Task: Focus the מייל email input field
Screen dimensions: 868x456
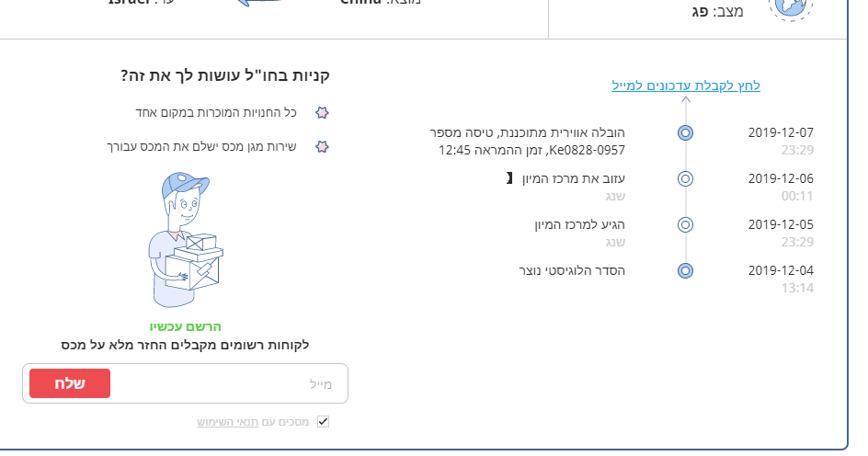Action: tap(230, 383)
